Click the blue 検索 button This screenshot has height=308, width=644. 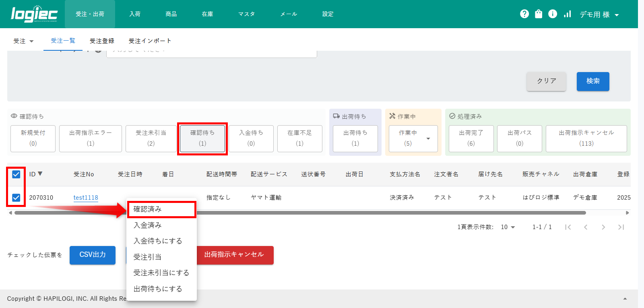point(592,81)
